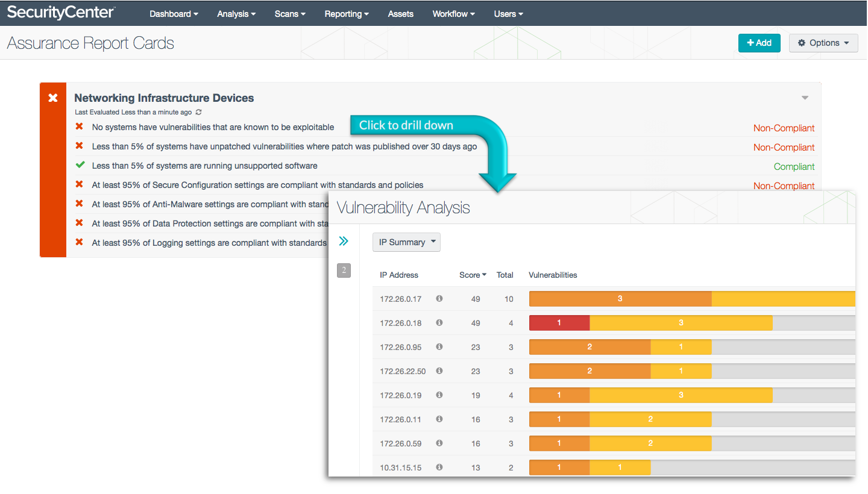Click the Assurance Report Cards heading
The image size is (868, 494).
pos(90,43)
